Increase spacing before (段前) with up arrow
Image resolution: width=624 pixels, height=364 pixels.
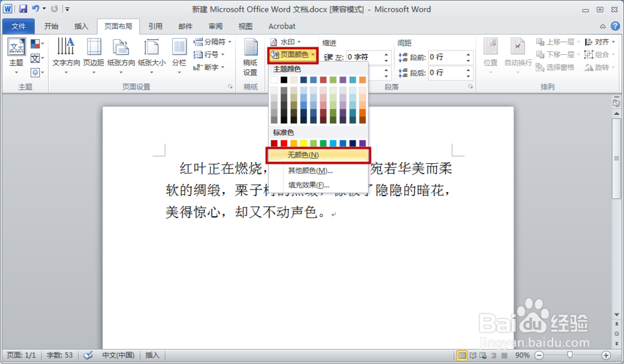click(469, 54)
